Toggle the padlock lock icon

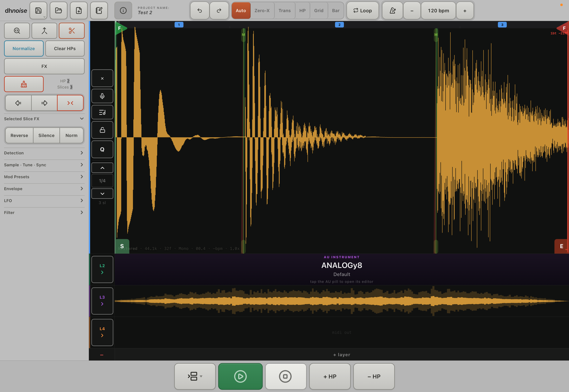(102, 130)
